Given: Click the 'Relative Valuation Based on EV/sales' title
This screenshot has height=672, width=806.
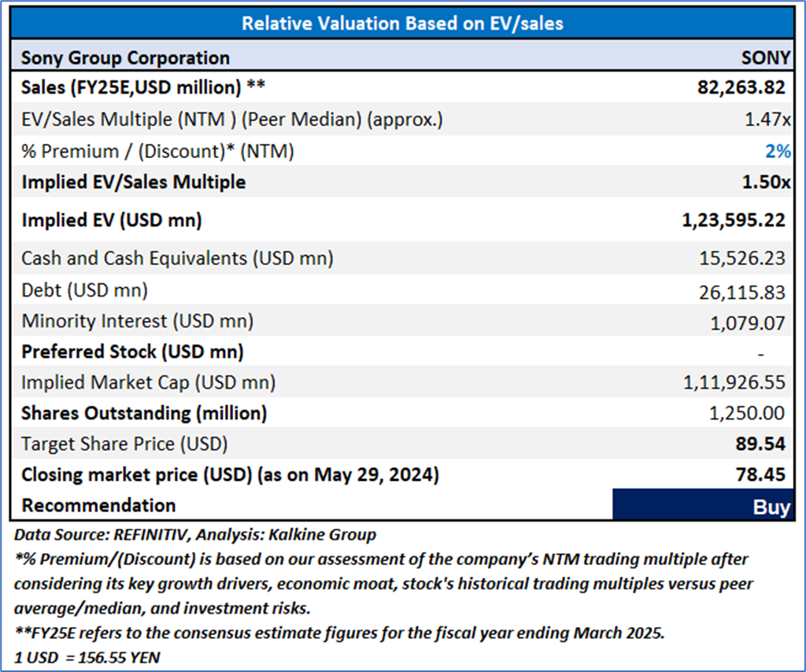Looking at the screenshot, I should pyautogui.click(x=402, y=23).
